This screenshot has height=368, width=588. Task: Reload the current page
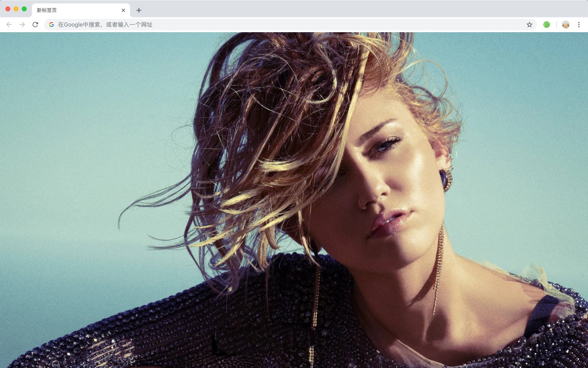[35, 24]
